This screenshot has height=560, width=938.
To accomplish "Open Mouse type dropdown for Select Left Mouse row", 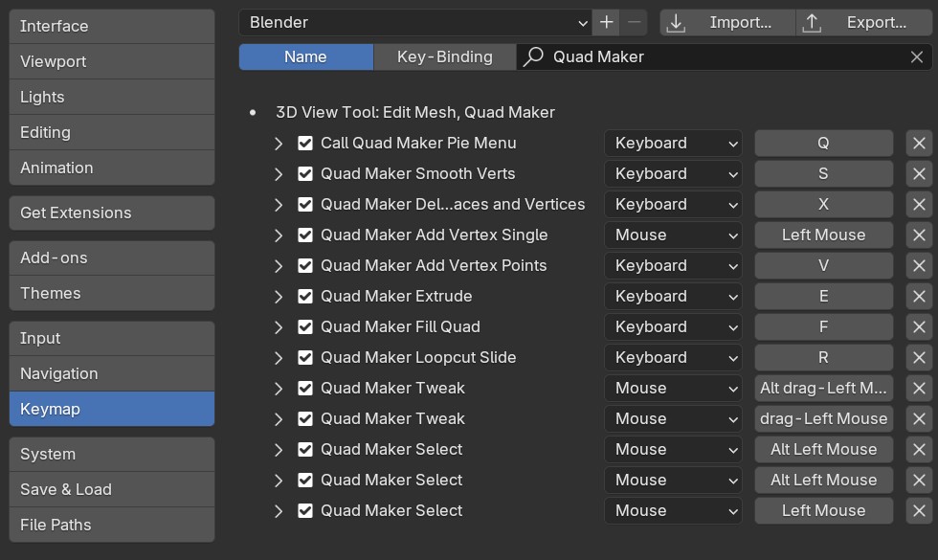I will pos(673,510).
